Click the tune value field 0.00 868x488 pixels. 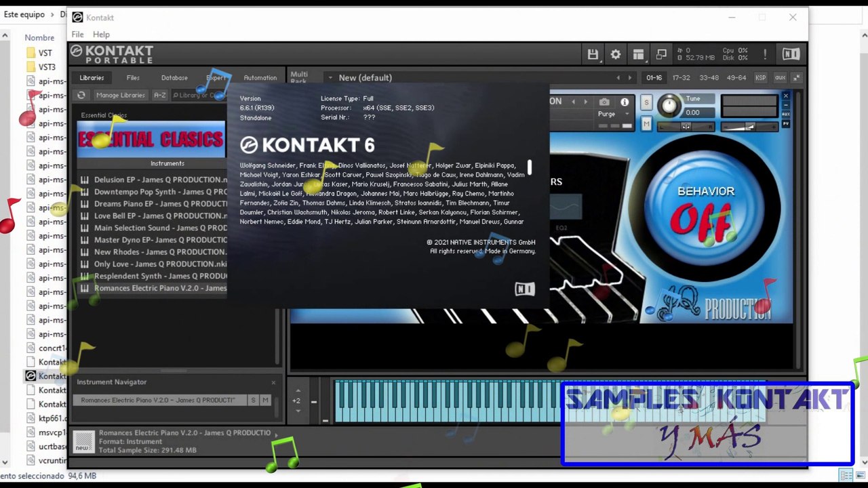pyautogui.click(x=698, y=113)
